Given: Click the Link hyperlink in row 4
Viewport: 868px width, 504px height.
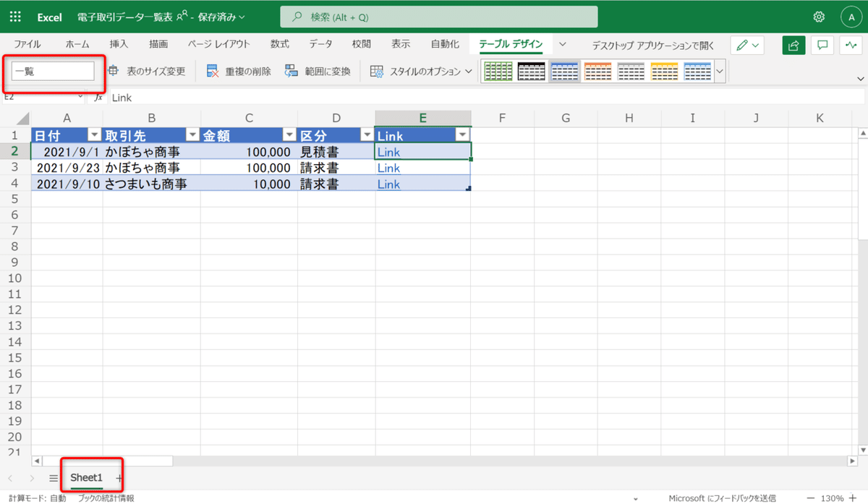Looking at the screenshot, I should (388, 184).
